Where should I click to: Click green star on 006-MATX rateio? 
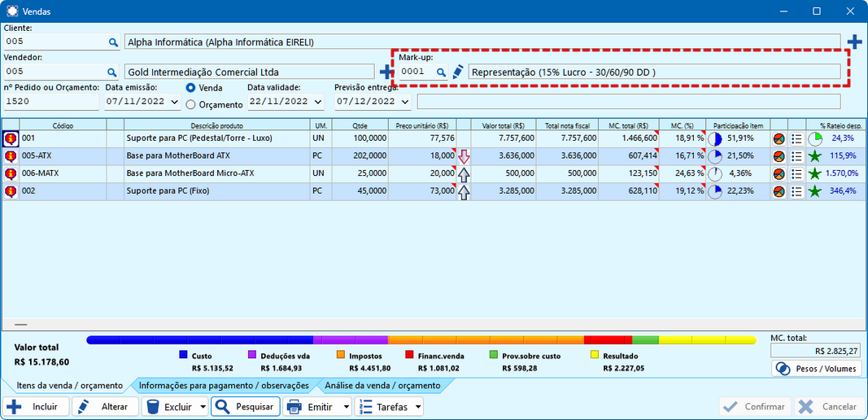point(815,174)
